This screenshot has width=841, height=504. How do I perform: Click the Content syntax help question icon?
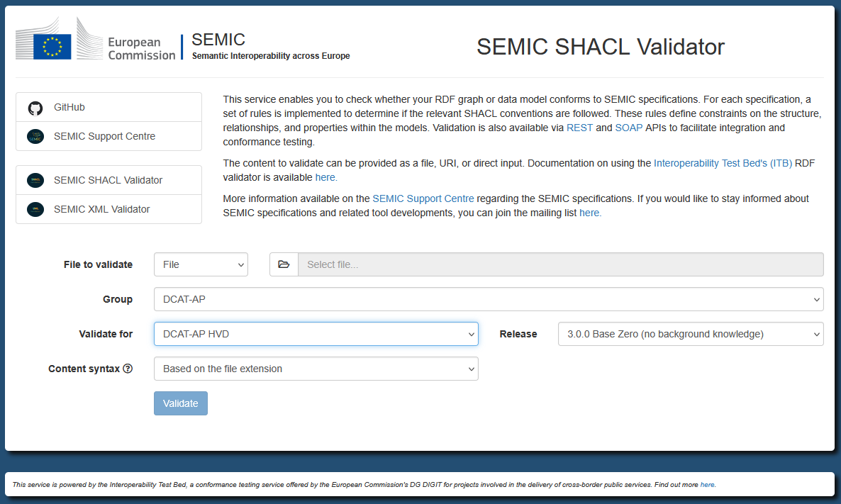pos(128,369)
